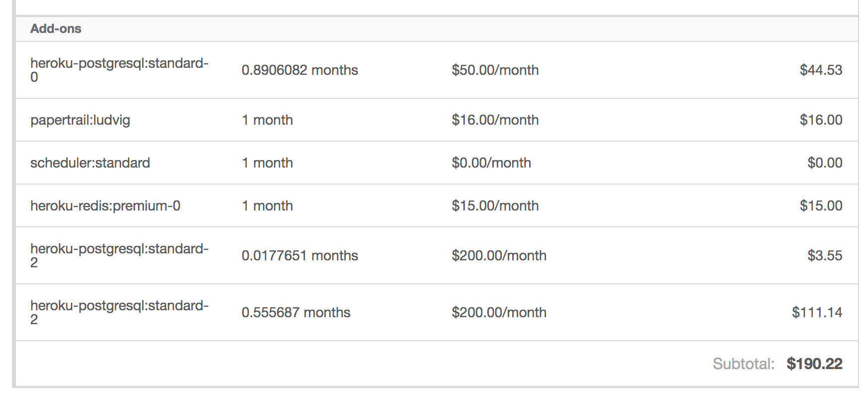868x397 pixels.
Task: Click the $15.00/month redis rate
Action: click(495, 206)
